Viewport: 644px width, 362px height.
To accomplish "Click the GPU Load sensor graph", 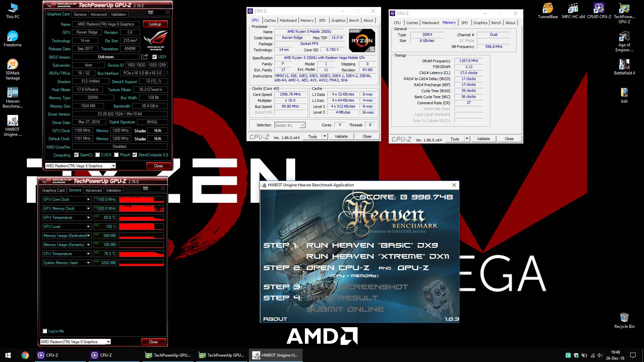I will [141, 227].
